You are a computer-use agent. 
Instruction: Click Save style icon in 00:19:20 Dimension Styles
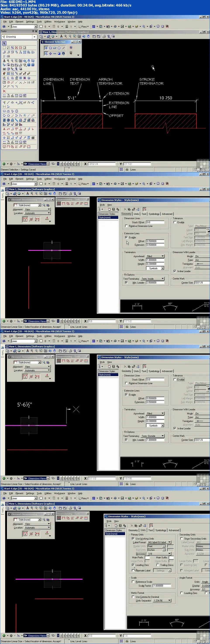120,526
